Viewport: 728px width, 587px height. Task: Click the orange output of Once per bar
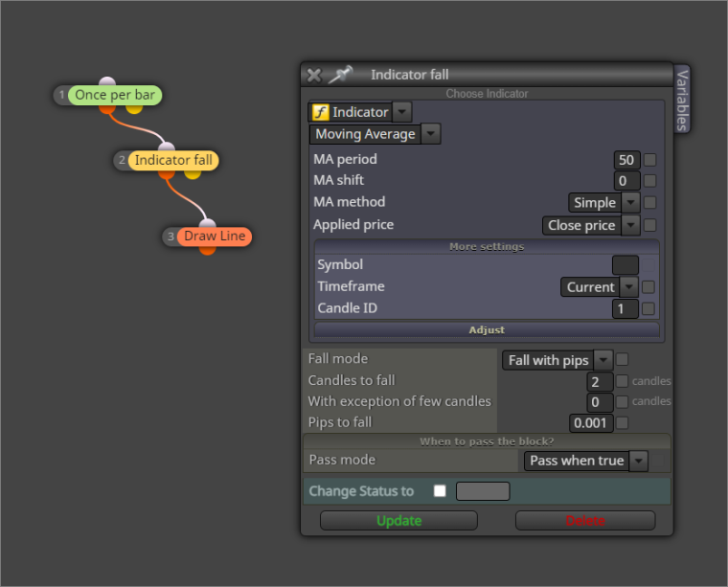[107, 109]
